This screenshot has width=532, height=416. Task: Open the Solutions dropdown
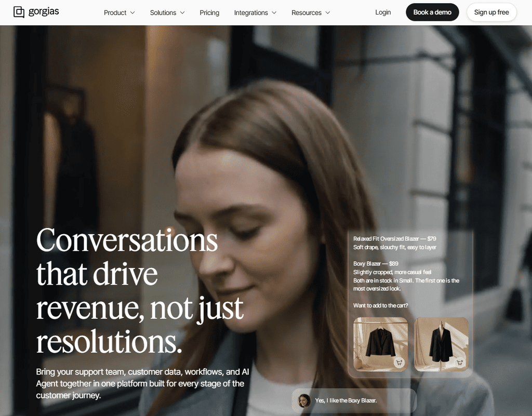tap(167, 12)
